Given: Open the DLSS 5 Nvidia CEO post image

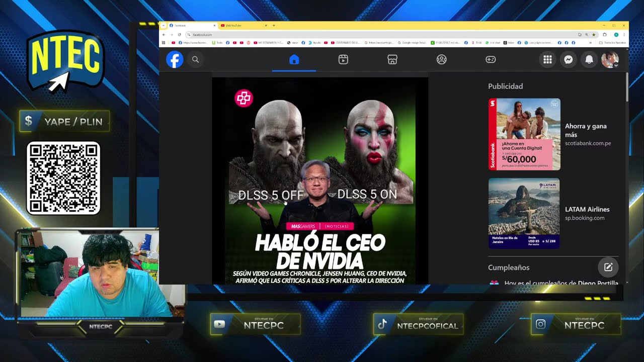Looking at the screenshot, I should (x=320, y=181).
